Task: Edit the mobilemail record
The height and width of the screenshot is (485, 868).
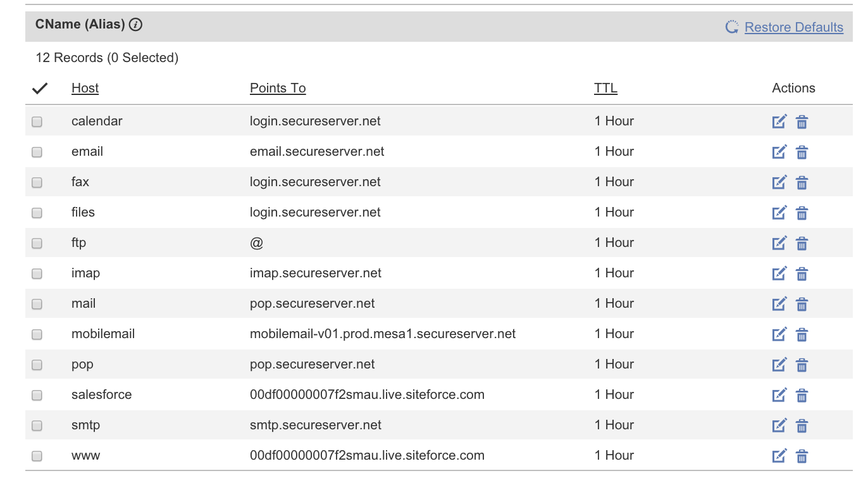Action: click(779, 334)
